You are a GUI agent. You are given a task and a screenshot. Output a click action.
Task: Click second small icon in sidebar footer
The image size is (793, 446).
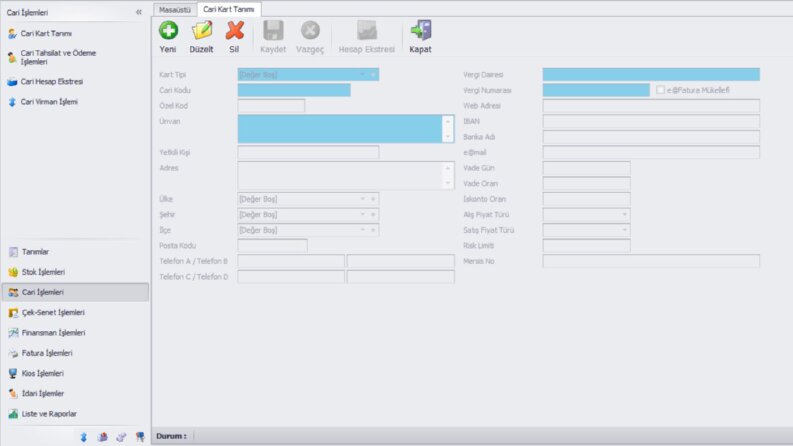pyautogui.click(x=103, y=437)
